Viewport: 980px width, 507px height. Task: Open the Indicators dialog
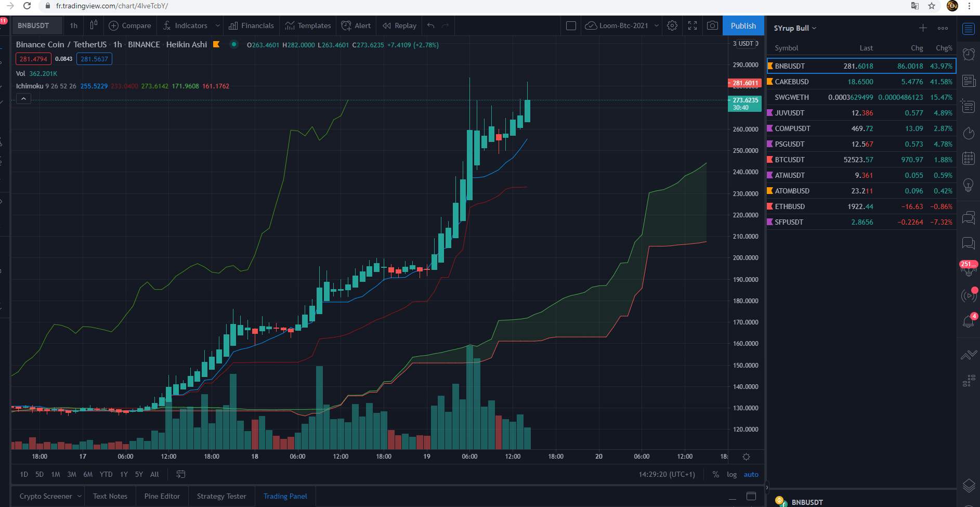coord(185,25)
